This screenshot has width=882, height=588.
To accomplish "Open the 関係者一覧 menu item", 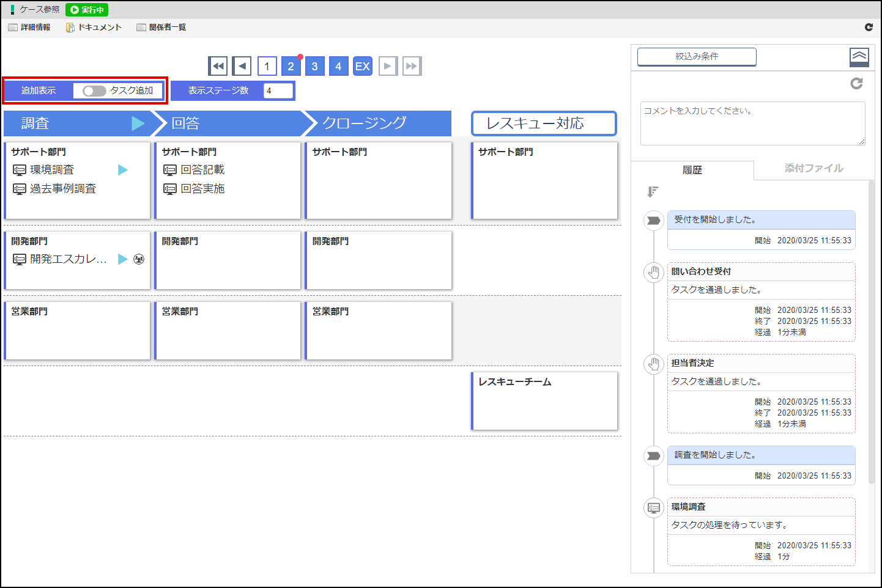I will coord(161,28).
